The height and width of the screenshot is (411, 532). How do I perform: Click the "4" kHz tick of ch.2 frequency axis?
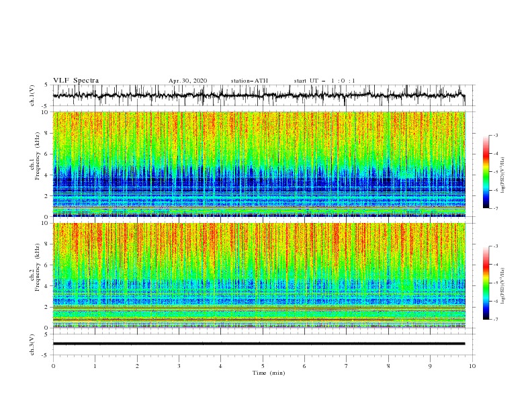coord(48,286)
